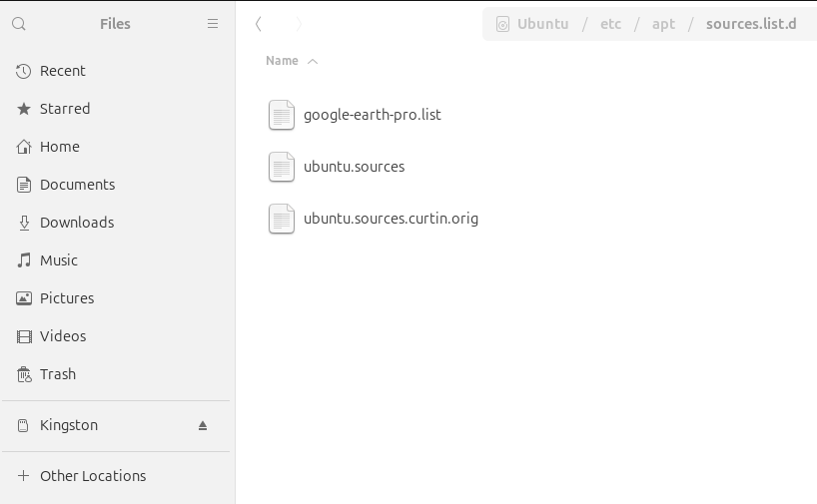817x504 pixels.
Task: Open the Starred sidebar item
Action: [64, 109]
